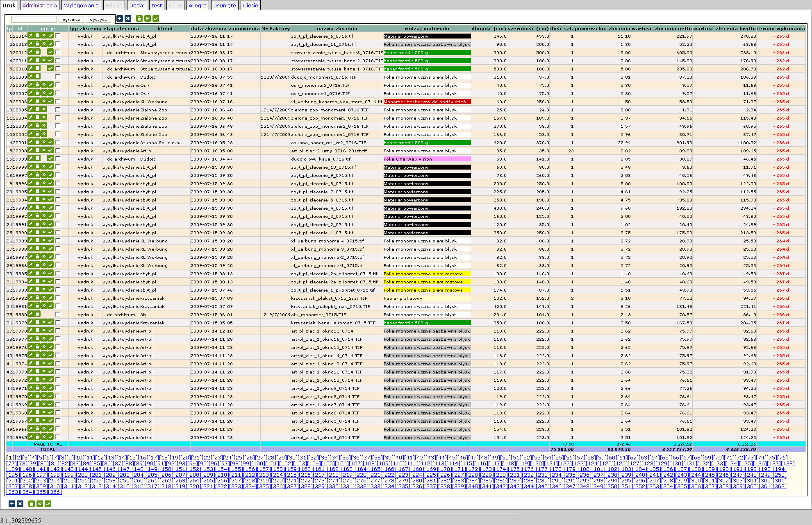Advance order 20005 with forward arrows icon
Viewport: 812px width, 525px height.
coord(44,109)
